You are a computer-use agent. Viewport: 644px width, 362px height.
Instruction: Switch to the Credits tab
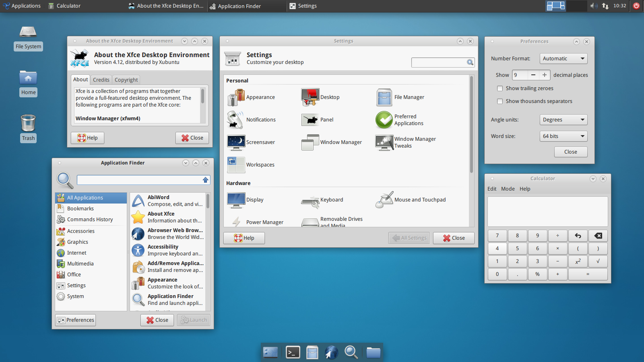click(x=101, y=80)
